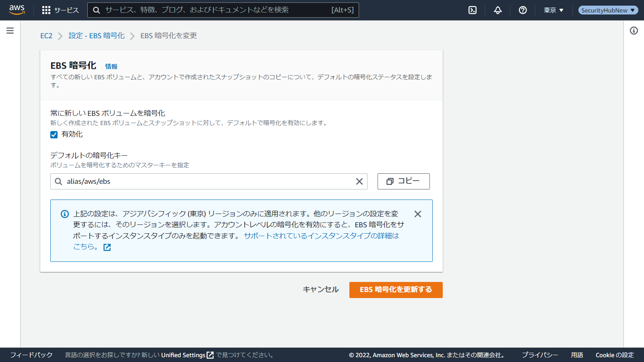Clear the alias/aws/ebs key field
Screen dimensions: 644x362
(359, 181)
